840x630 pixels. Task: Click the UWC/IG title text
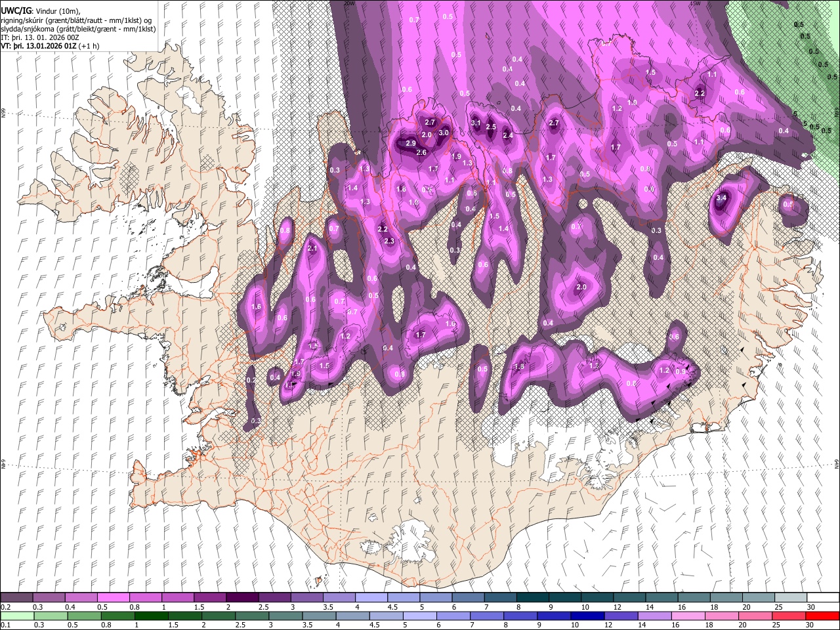click(x=16, y=11)
